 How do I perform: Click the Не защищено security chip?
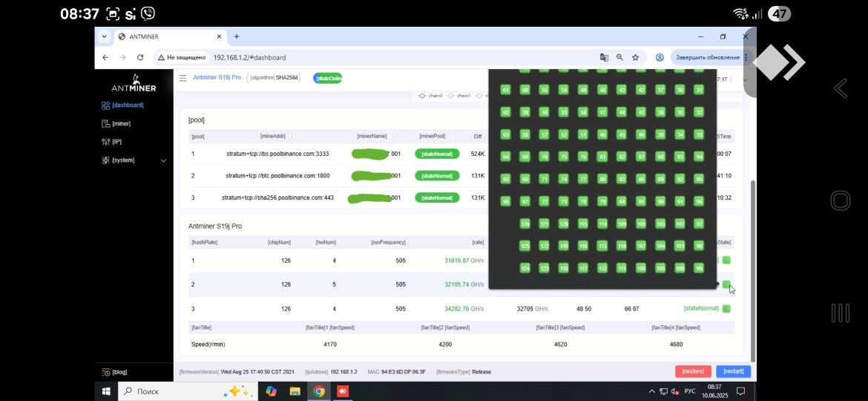click(182, 57)
